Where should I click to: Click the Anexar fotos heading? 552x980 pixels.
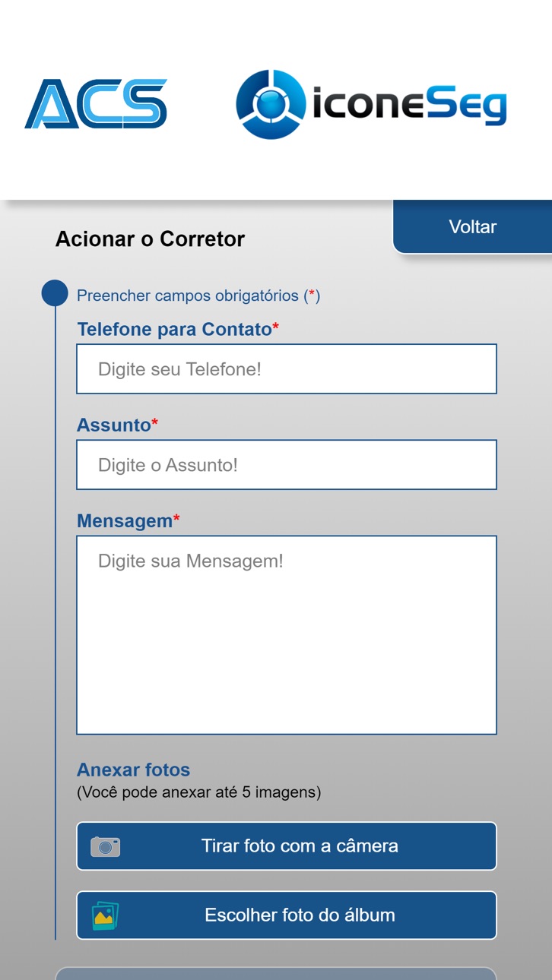(x=134, y=770)
